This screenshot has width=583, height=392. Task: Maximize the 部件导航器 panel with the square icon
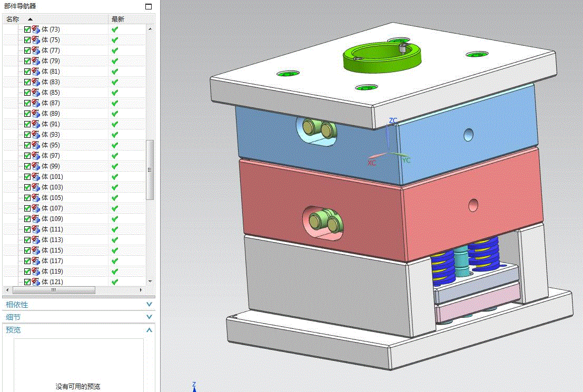tap(149, 6)
